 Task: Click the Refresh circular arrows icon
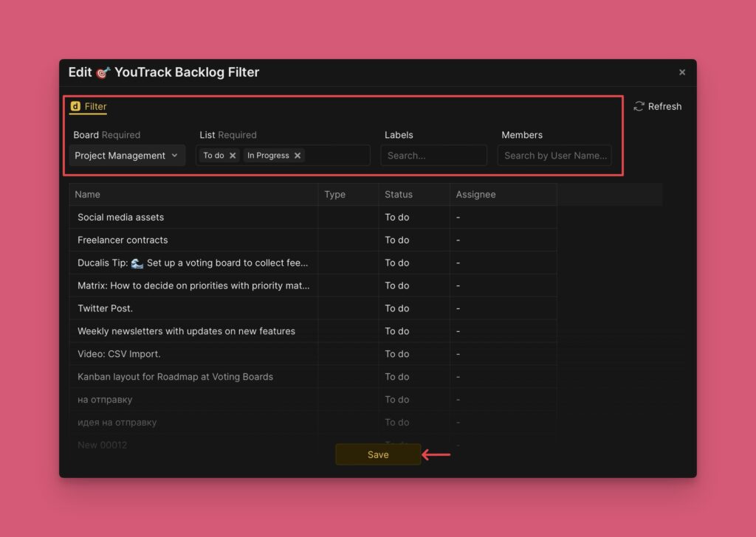pos(639,106)
